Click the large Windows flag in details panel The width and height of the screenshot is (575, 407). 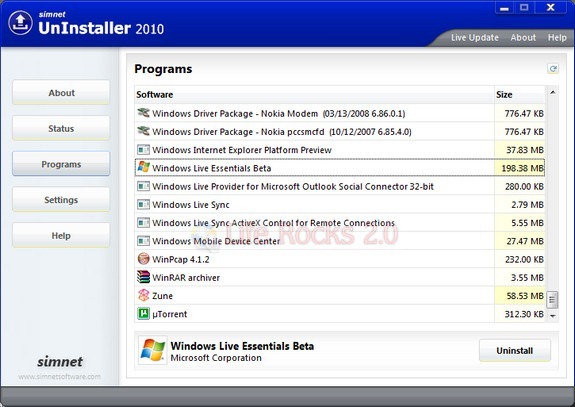click(153, 350)
